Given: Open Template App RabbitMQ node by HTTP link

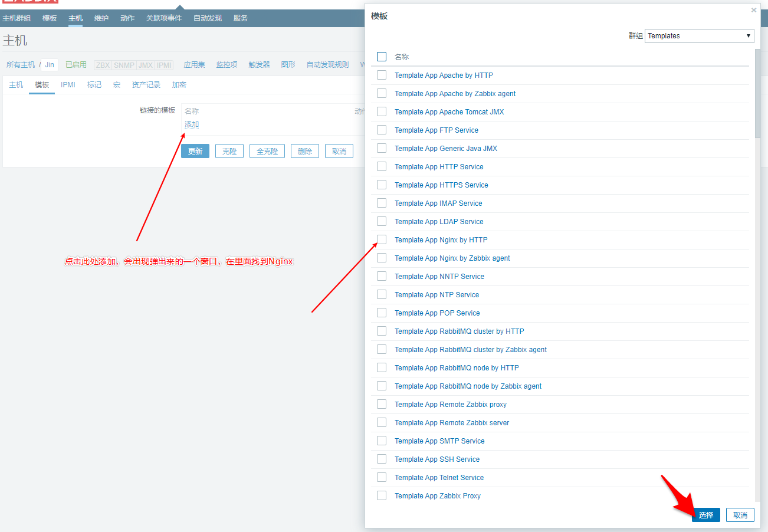Looking at the screenshot, I should (457, 367).
